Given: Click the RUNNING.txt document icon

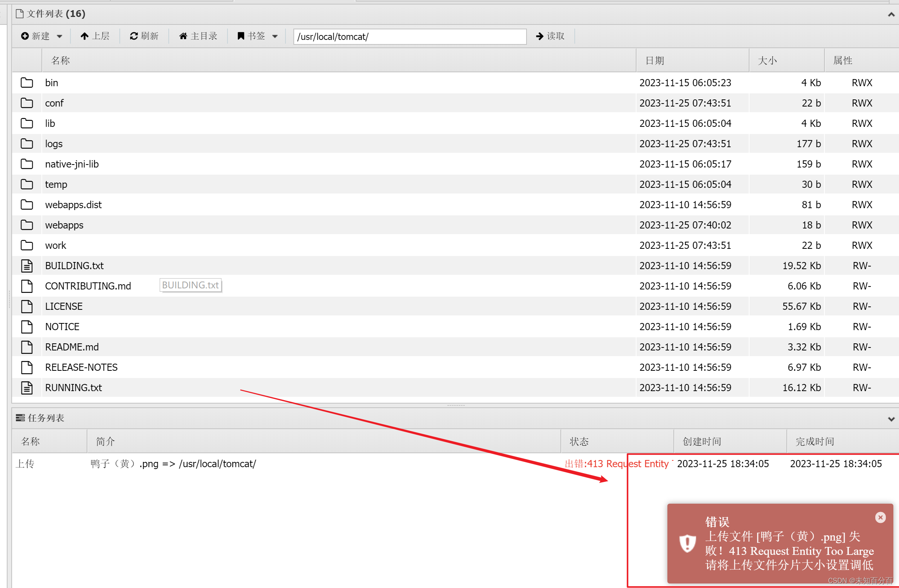Looking at the screenshot, I should (26, 388).
